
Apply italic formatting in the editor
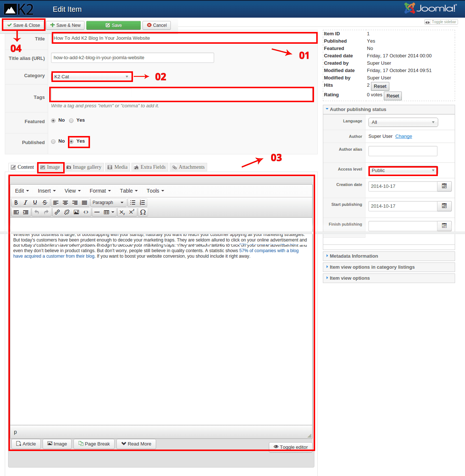pyautogui.click(x=26, y=203)
